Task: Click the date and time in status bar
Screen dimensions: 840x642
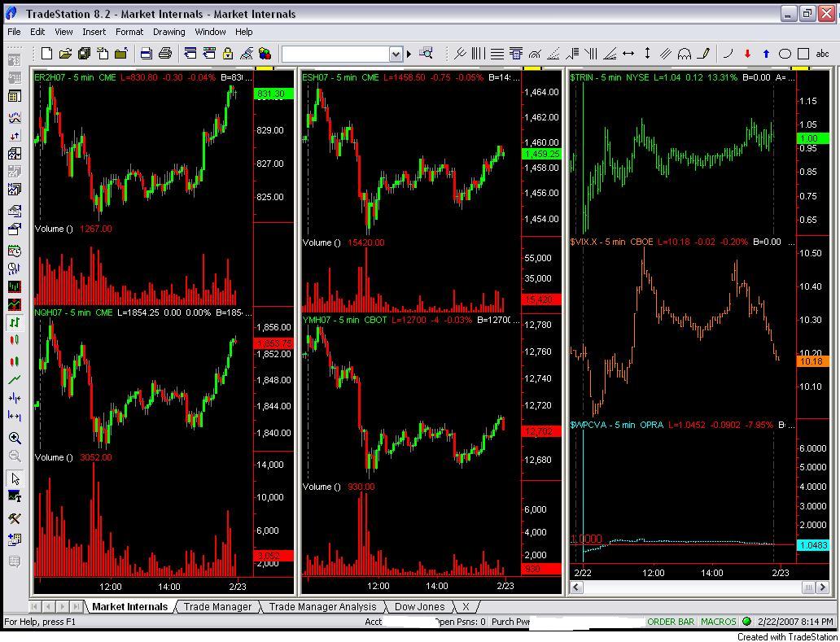Action: [795, 622]
